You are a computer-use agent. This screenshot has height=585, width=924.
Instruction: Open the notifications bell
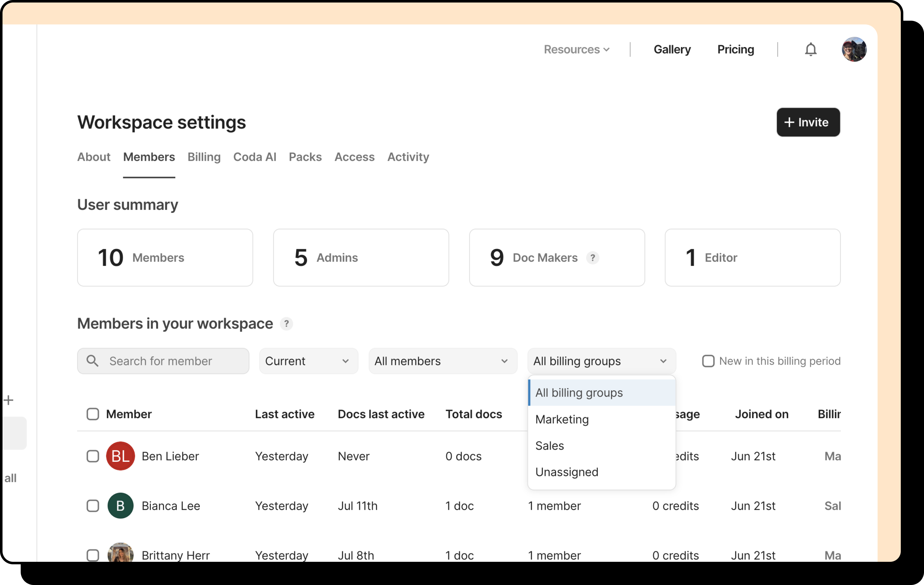pyautogui.click(x=810, y=50)
